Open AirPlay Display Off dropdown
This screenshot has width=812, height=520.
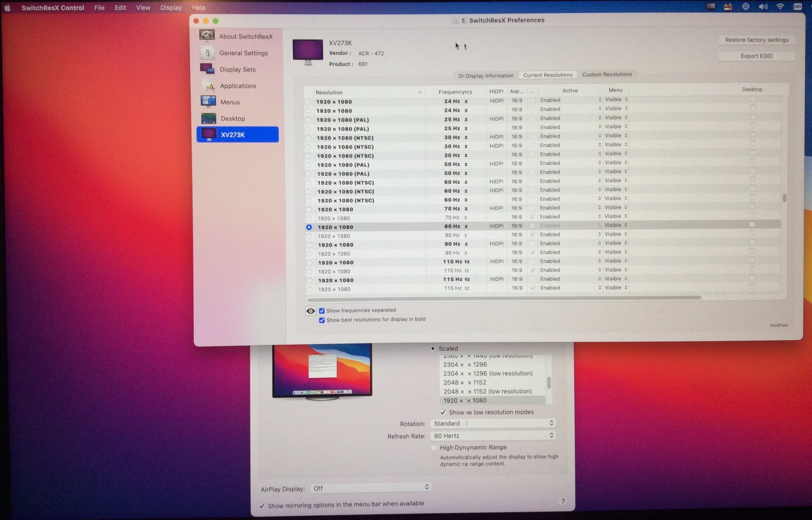tap(370, 488)
